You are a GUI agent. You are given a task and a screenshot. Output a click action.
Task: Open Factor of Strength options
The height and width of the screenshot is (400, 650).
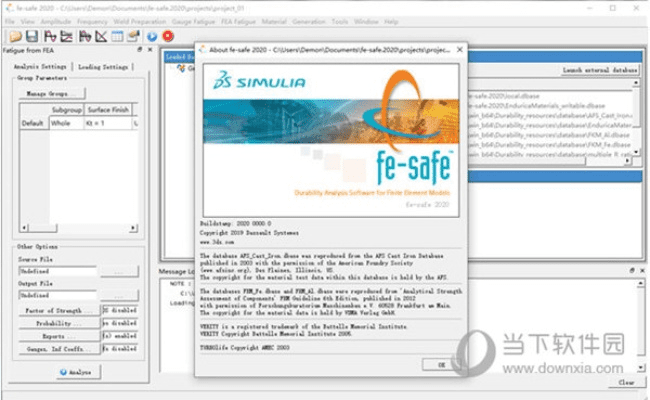(x=56, y=311)
